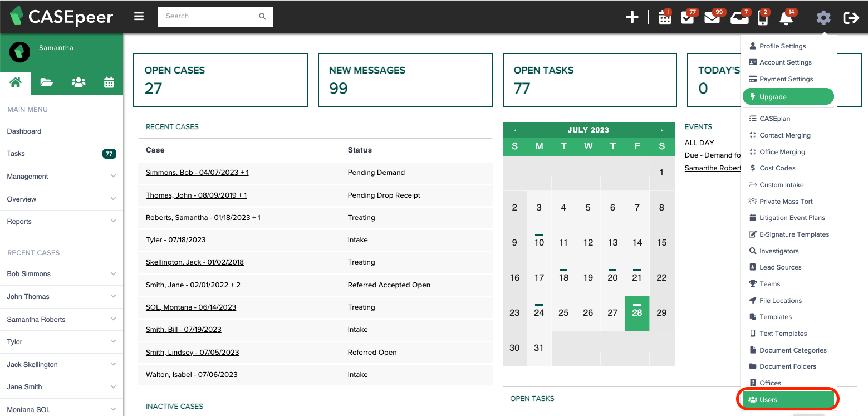The height and width of the screenshot is (416, 868).
Task: Open the Simmons, Bob case link
Action: tap(197, 172)
